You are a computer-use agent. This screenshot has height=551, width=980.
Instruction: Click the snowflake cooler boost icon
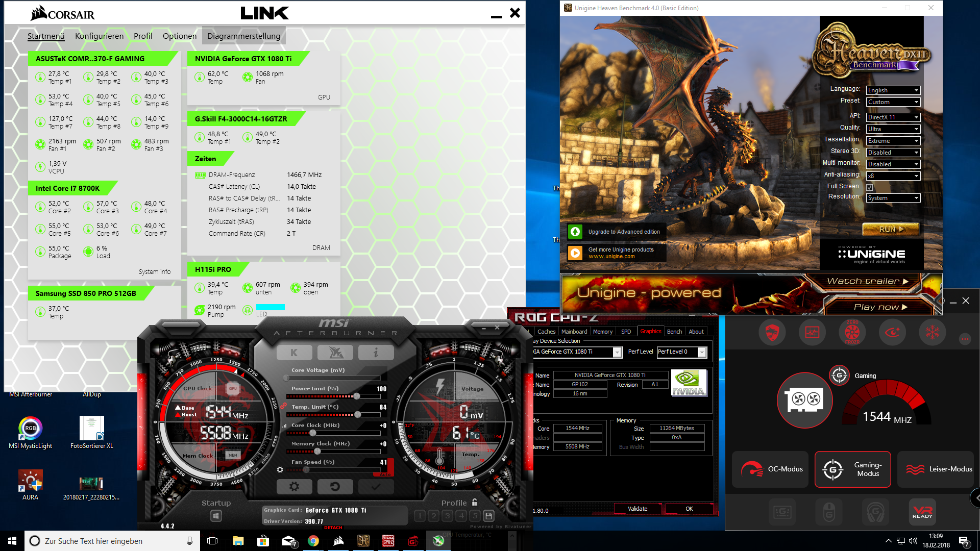click(x=932, y=333)
